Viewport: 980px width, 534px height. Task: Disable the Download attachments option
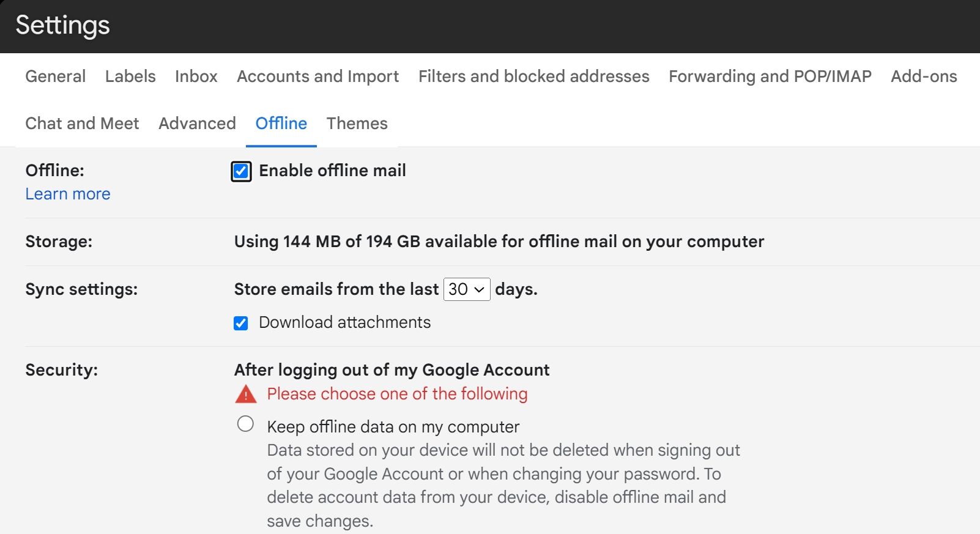pyautogui.click(x=240, y=322)
